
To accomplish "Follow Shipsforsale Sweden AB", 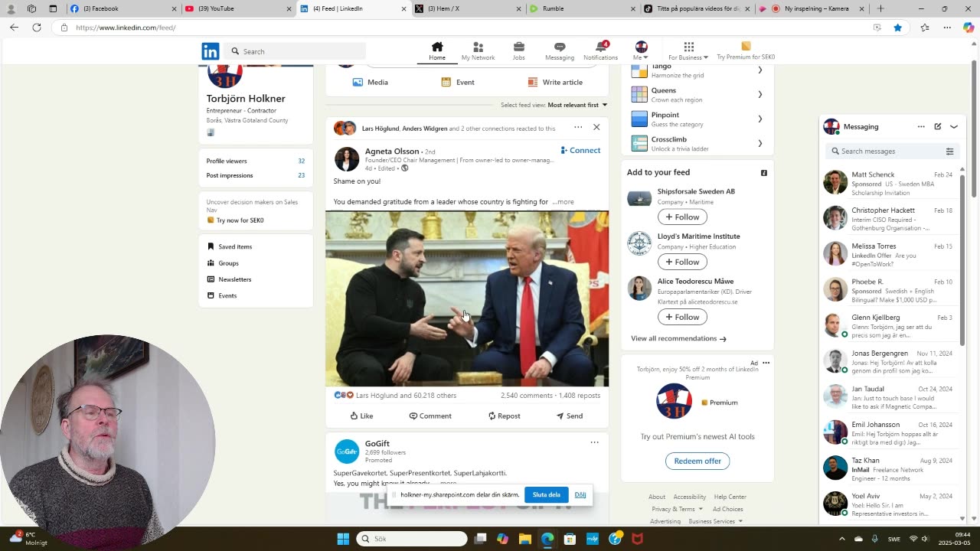I will coord(681,217).
